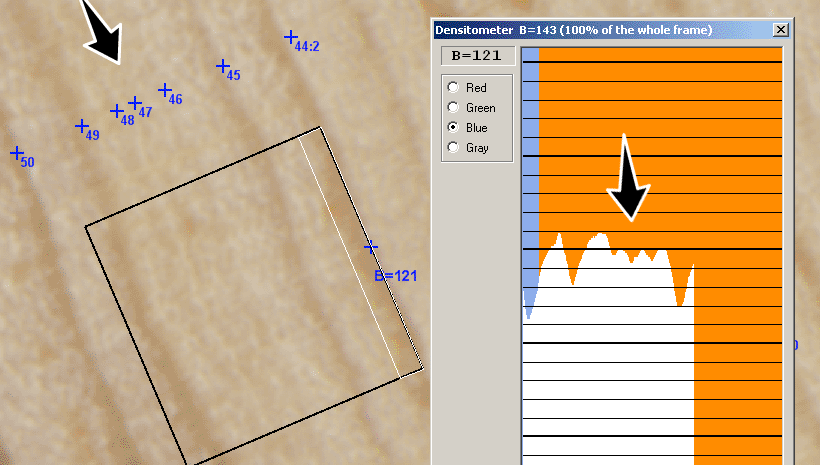Click tree ring marker 45
This screenshot has height=465, width=820.
[x=223, y=66]
